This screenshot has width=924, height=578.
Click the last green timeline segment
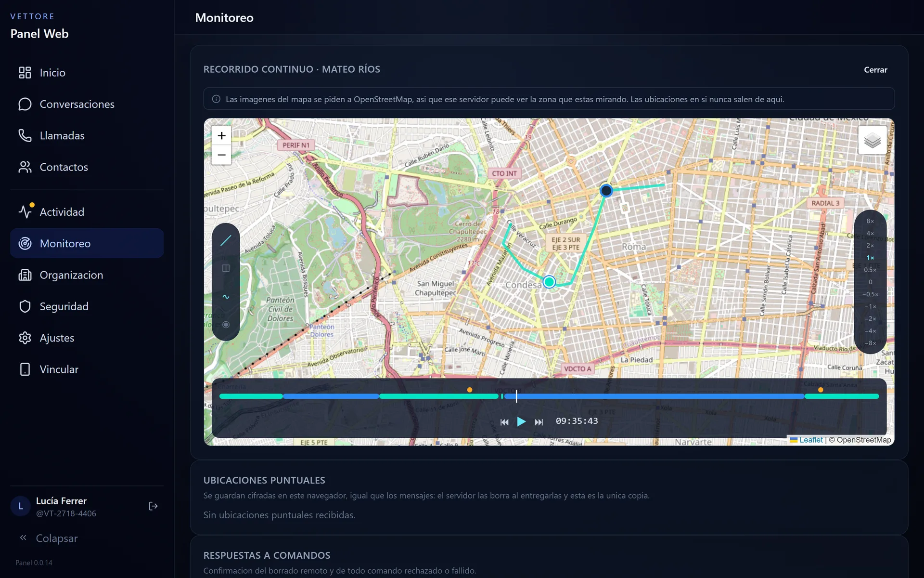[842, 396]
